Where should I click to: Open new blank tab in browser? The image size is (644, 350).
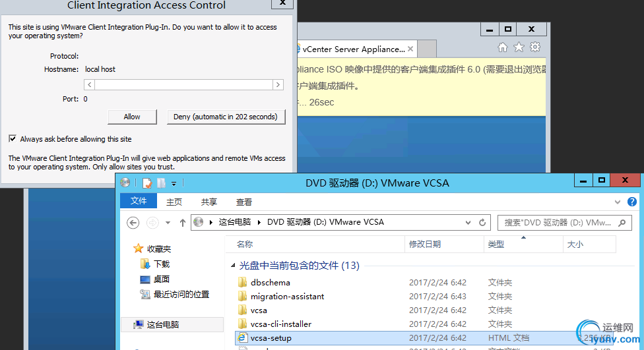(427, 49)
